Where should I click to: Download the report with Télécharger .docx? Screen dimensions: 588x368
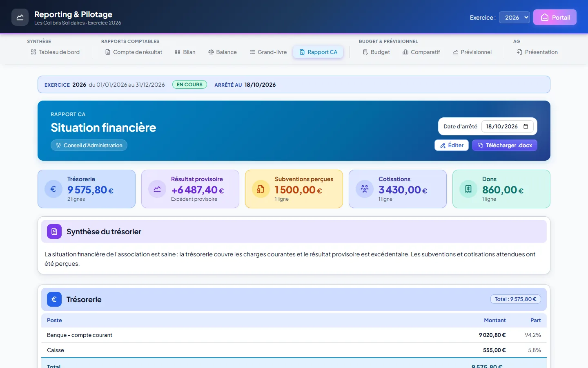pyautogui.click(x=505, y=145)
